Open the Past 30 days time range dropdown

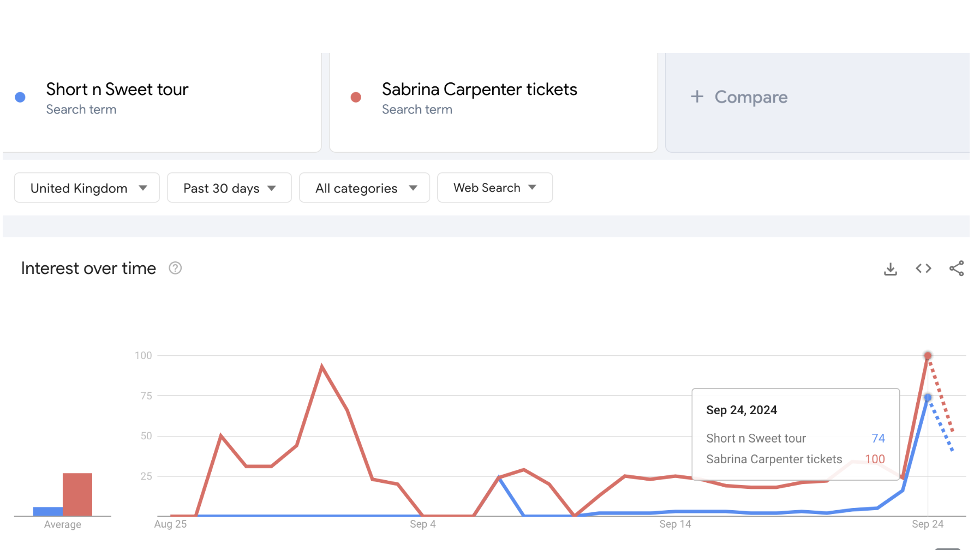click(229, 188)
